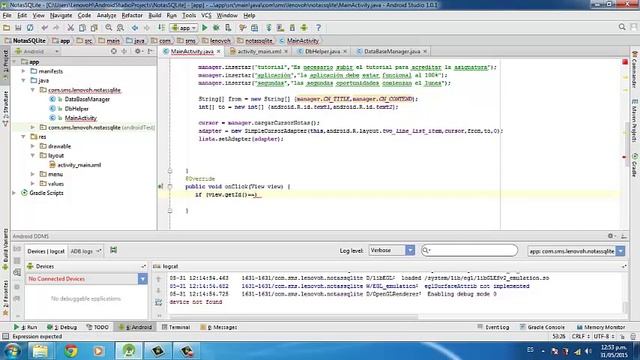Image resolution: width=640 pixels, height=360 pixels.
Task: Open the project folder icon in toolbar
Action: pyautogui.click(x=6, y=28)
